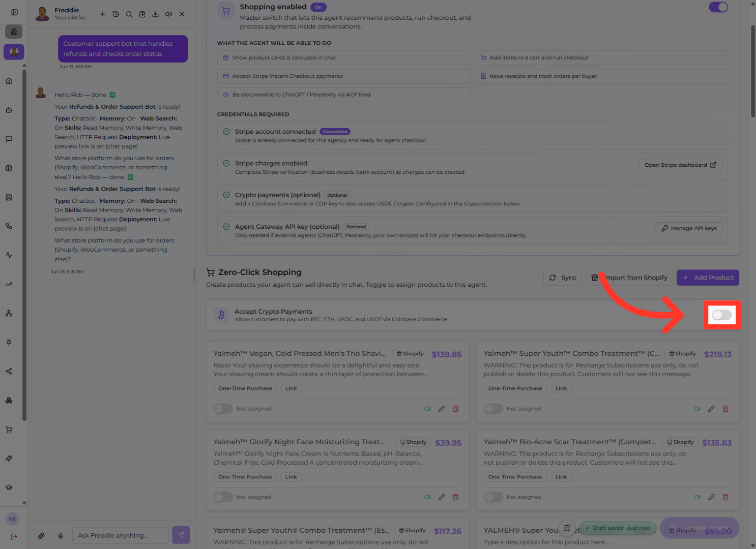Edit the Yalmeh Vegan Men's Trio product
The height and width of the screenshot is (549, 756).
click(442, 409)
